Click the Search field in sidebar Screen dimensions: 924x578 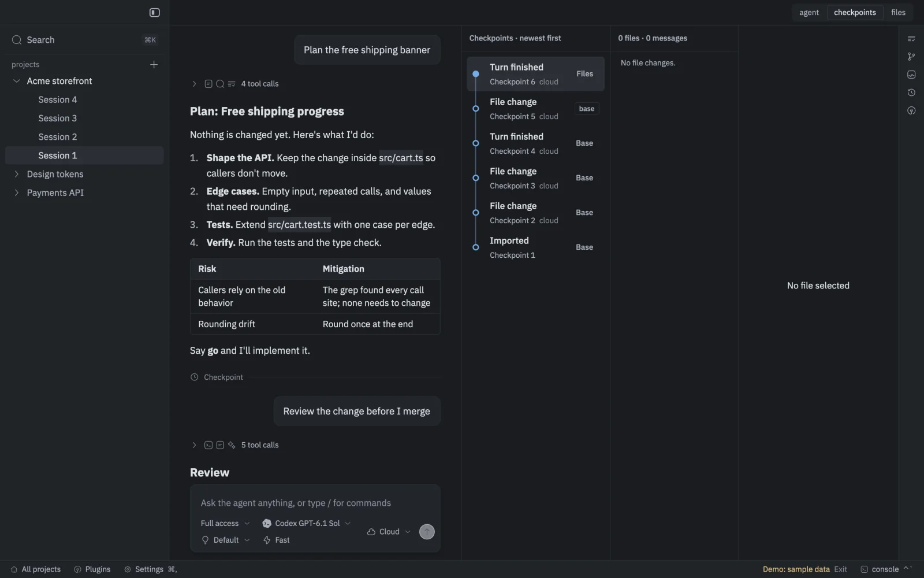(84, 40)
